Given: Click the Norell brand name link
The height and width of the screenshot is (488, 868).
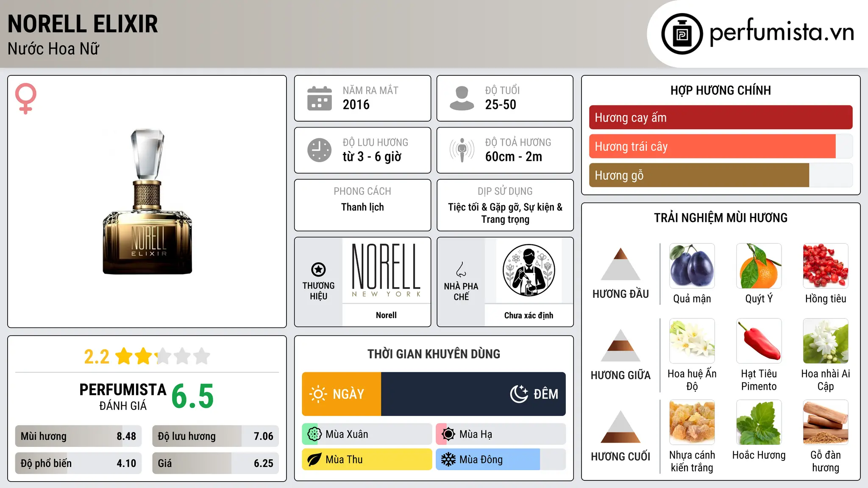Looking at the screenshot, I should [386, 315].
